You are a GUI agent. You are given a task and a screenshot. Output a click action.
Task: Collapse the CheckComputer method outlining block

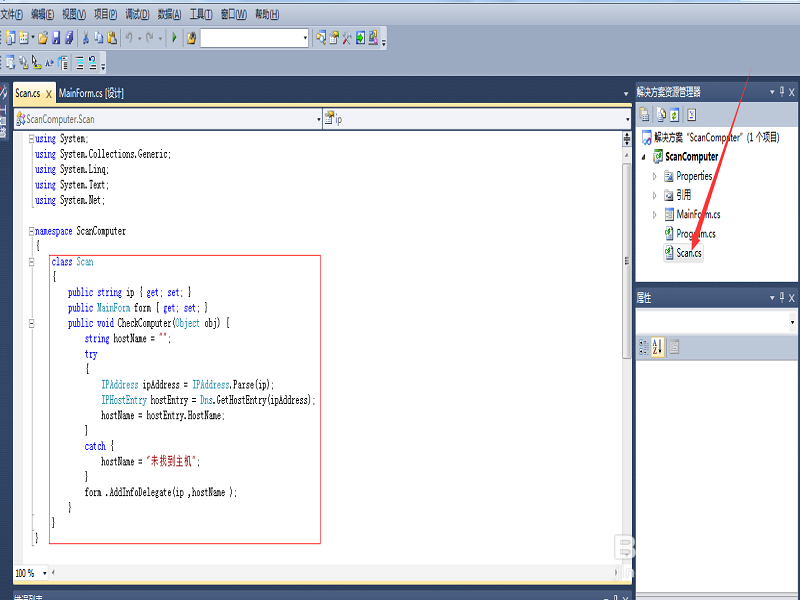pos(31,323)
